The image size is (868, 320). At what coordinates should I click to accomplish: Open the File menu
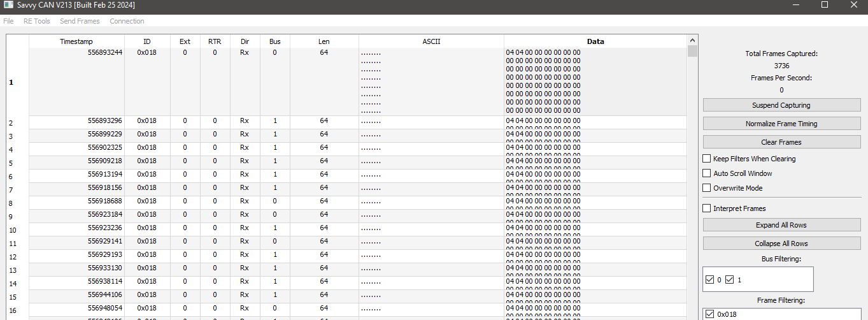tap(8, 21)
